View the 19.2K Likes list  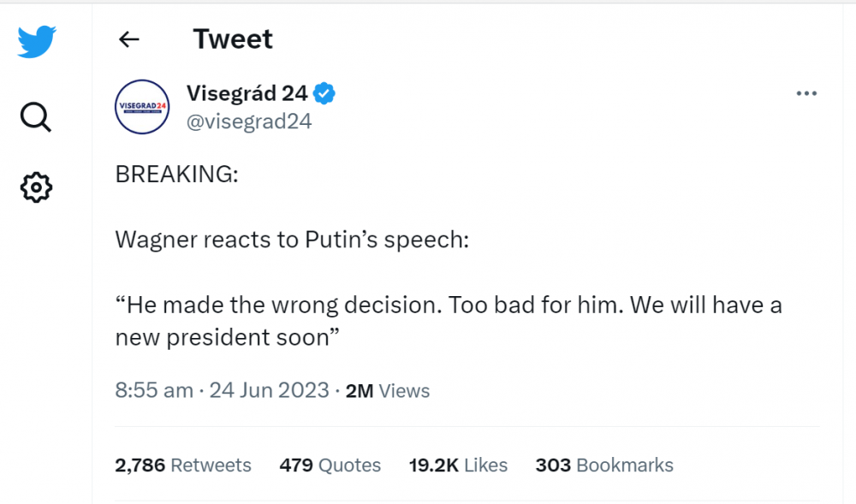(458, 465)
